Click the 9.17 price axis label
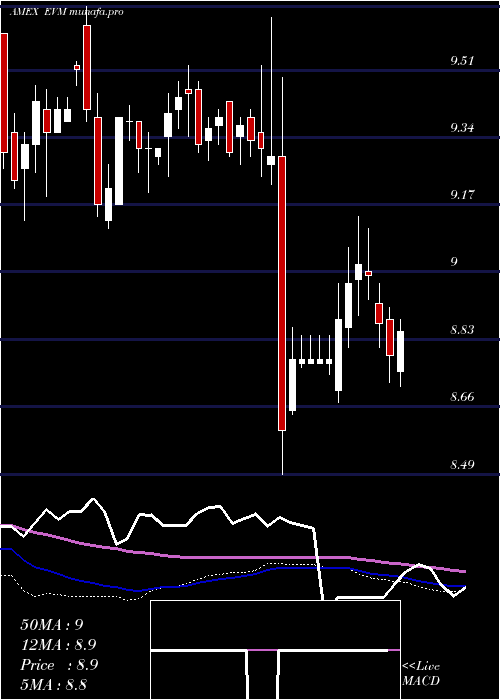 [x=462, y=195]
